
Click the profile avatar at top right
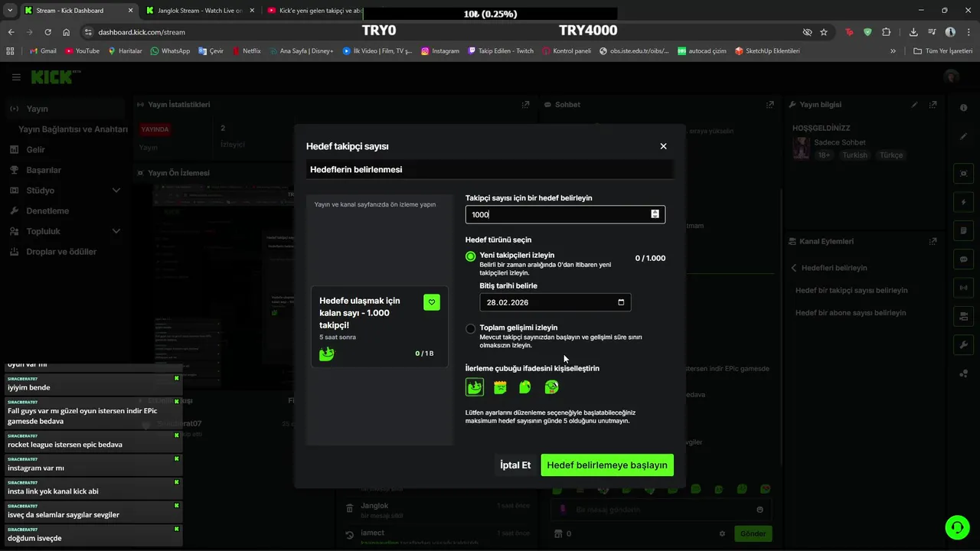(x=952, y=77)
